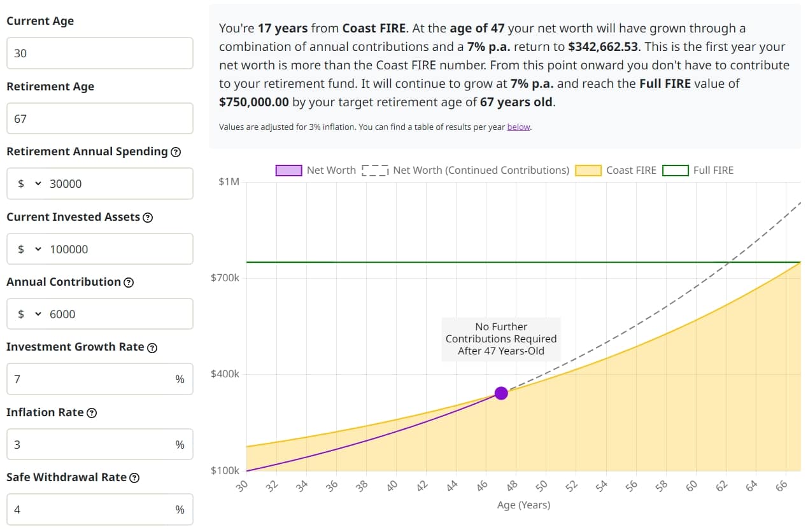Open the Retirement Annual Spending help icon
The image size is (808, 532).
click(x=176, y=151)
